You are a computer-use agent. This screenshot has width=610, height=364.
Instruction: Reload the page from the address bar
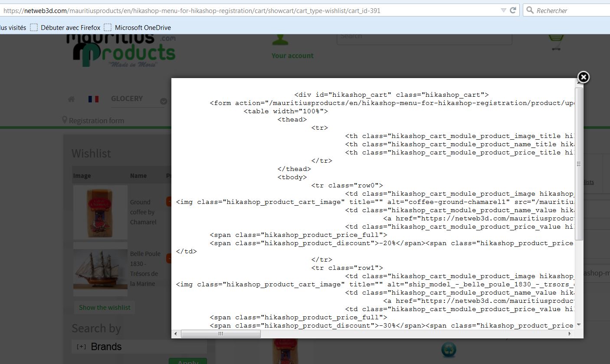[513, 10]
